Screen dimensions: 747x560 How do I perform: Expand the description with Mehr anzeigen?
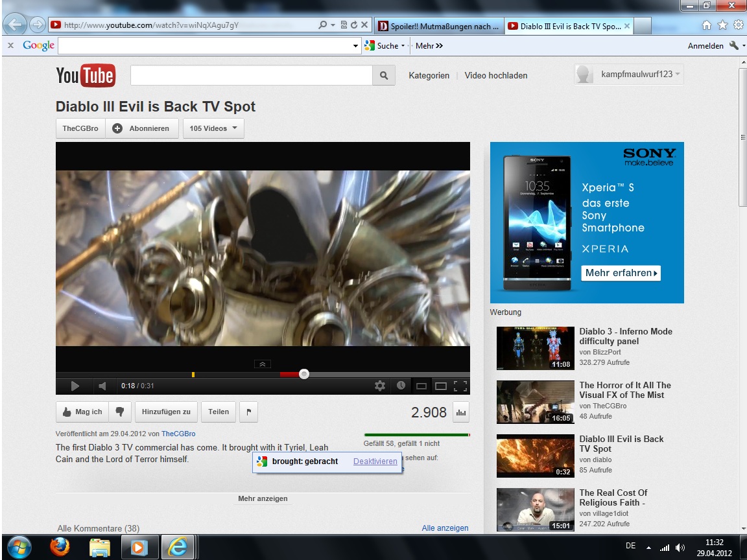pyautogui.click(x=263, y=498)
